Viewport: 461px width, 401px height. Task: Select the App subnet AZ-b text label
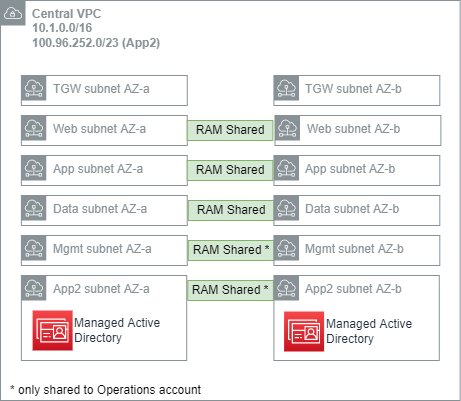tap(350, 169)
